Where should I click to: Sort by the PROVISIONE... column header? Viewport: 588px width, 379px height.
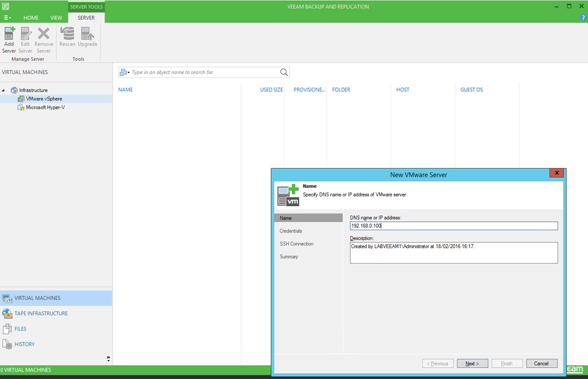310,90
